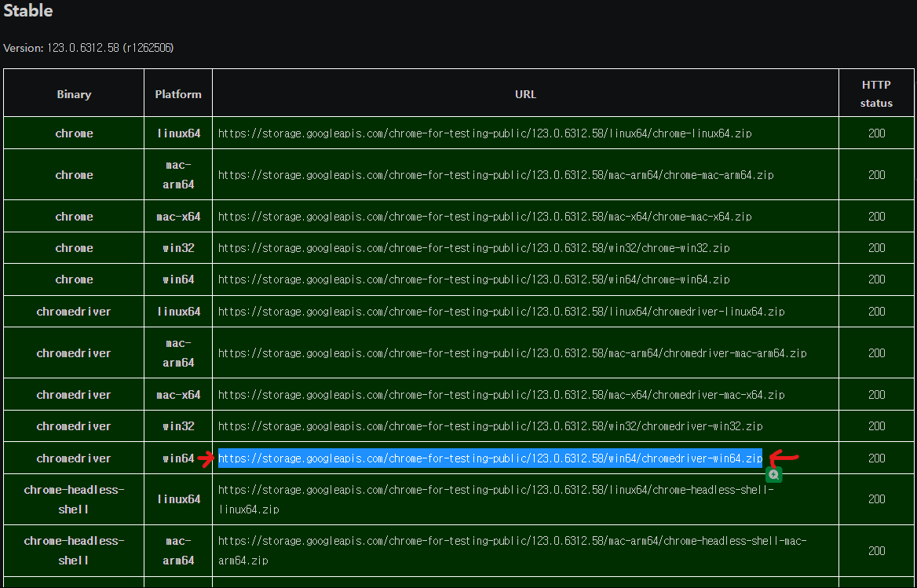
Task: Click the Stable section heading
Action: [x=28, y=10]
